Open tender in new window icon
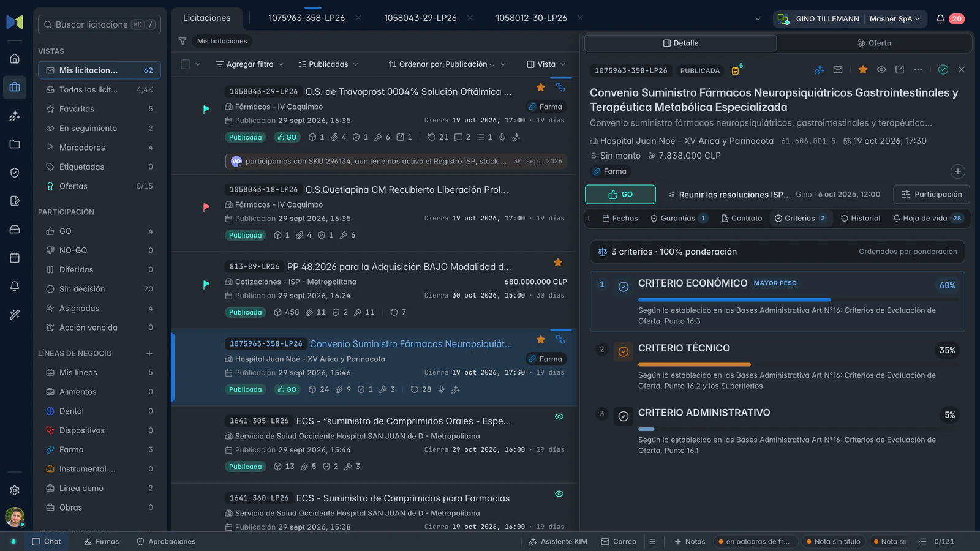 (900, 70)
